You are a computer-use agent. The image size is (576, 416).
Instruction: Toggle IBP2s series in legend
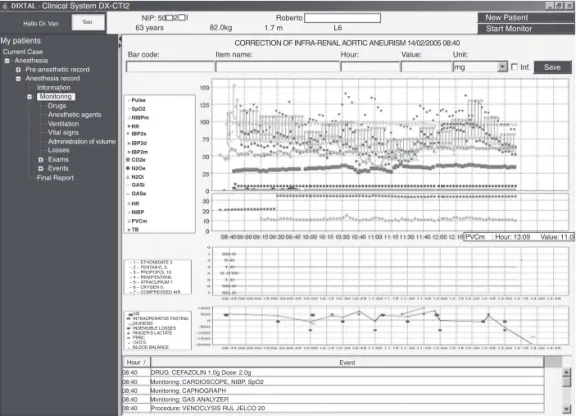138,134
